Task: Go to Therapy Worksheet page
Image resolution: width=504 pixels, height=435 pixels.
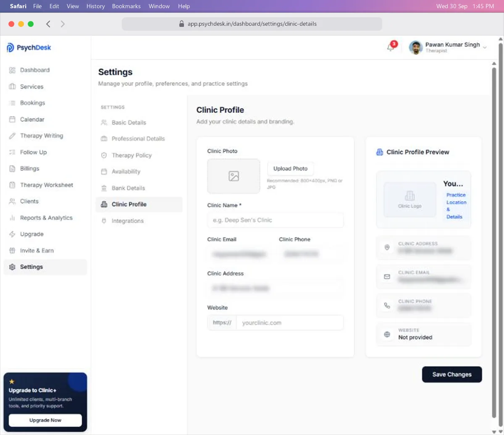Action: [45, 185]
